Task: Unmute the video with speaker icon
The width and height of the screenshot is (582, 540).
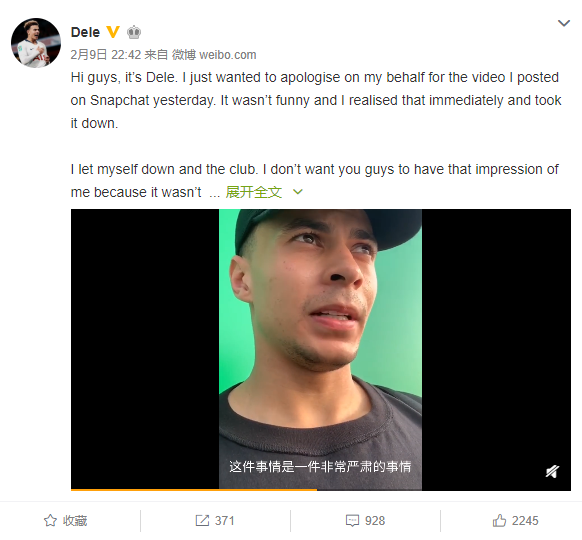Action: coord(552,471)
